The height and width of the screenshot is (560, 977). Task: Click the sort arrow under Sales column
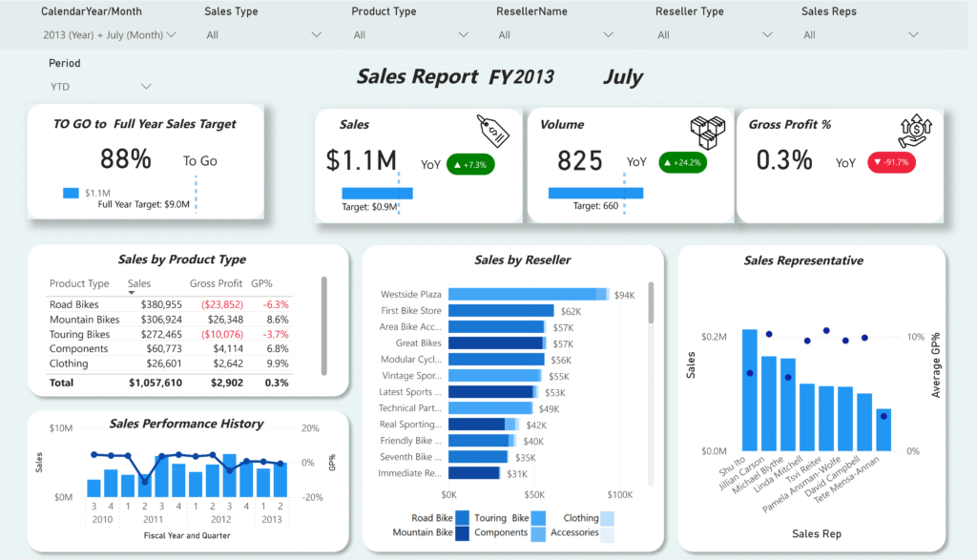pyautogui.click(x=132, y=293)
